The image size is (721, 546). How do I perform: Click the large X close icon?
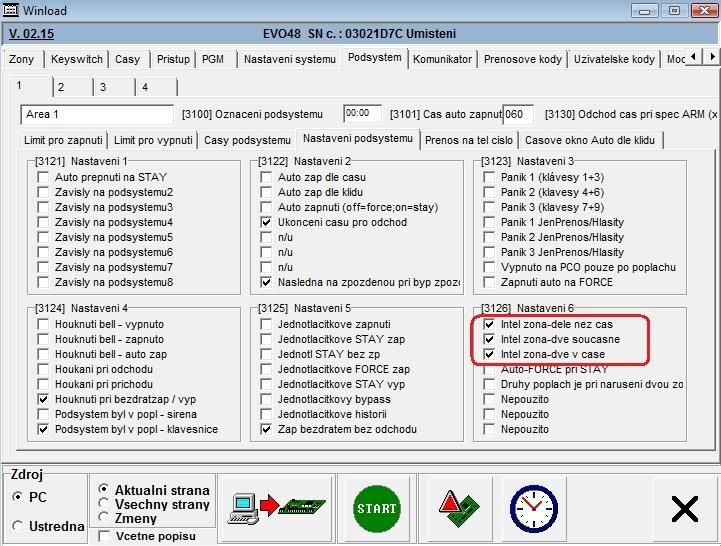tap(684, 509)
